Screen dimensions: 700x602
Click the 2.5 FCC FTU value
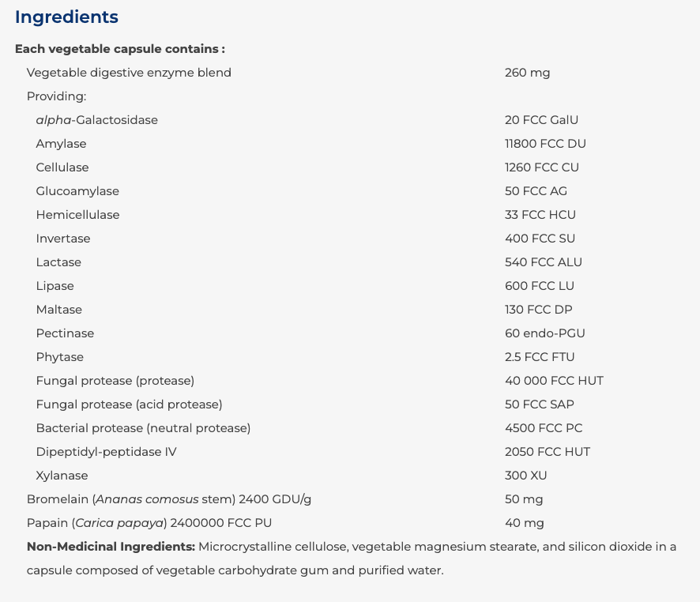tap(540, 357)
